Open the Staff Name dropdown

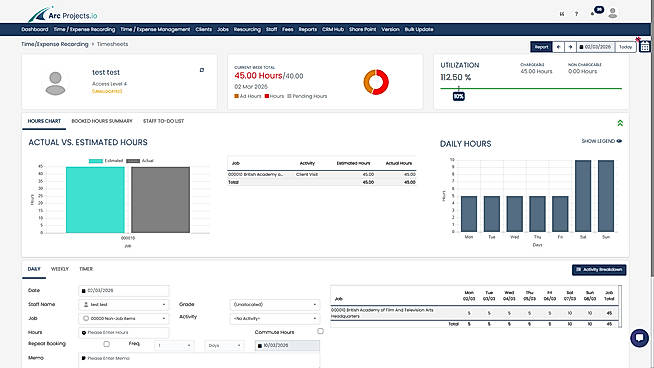[124, 305]
